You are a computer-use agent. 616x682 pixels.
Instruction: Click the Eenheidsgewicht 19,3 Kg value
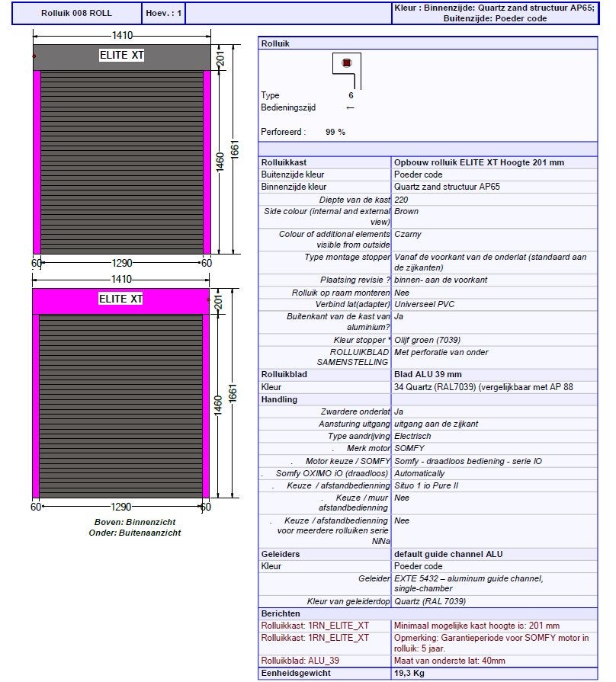[x=409, y=673]
